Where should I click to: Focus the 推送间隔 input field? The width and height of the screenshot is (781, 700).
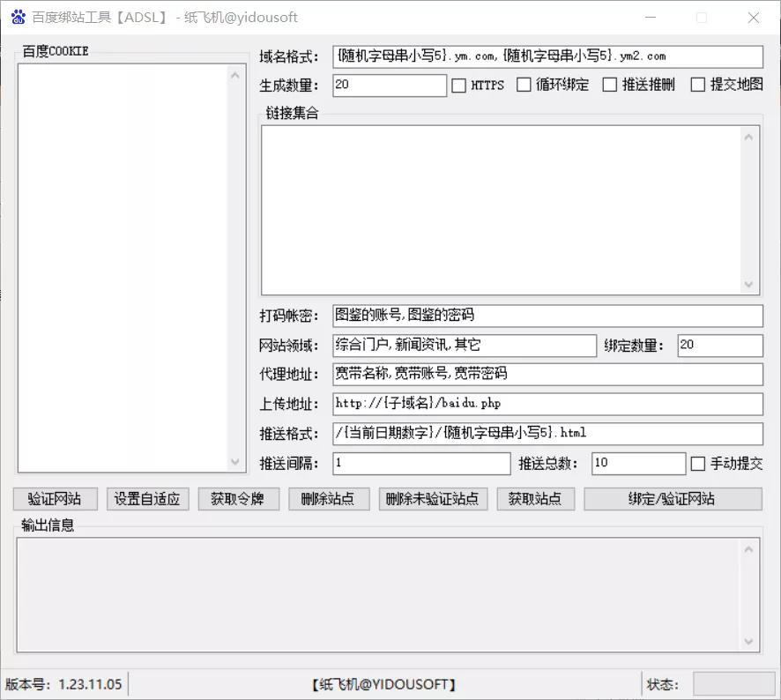(x=422, y=464)
